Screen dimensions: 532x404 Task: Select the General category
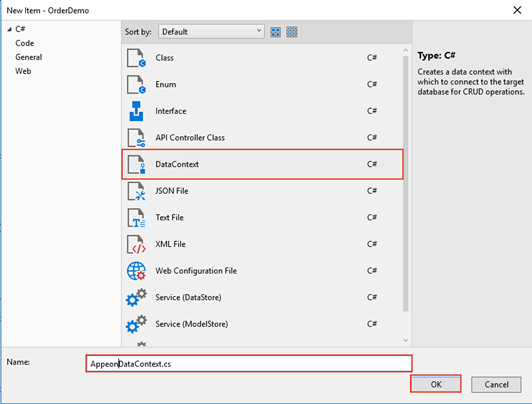click(29, 57)
